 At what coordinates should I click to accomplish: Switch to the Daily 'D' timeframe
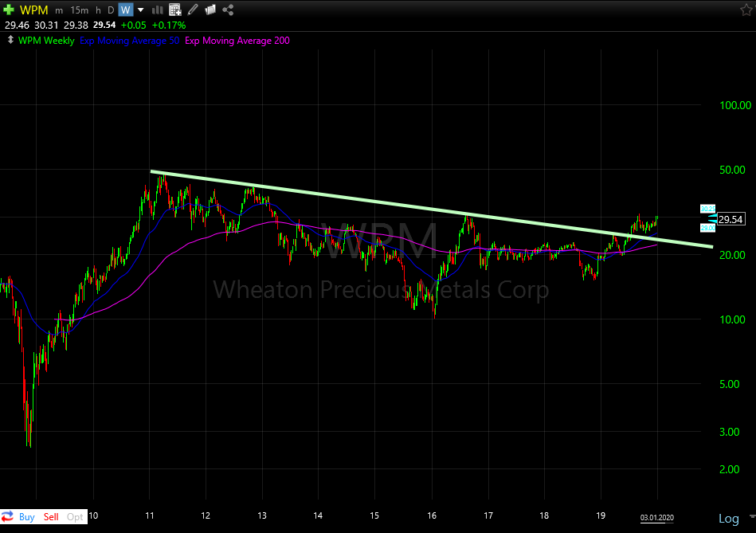tap(111, 10)
